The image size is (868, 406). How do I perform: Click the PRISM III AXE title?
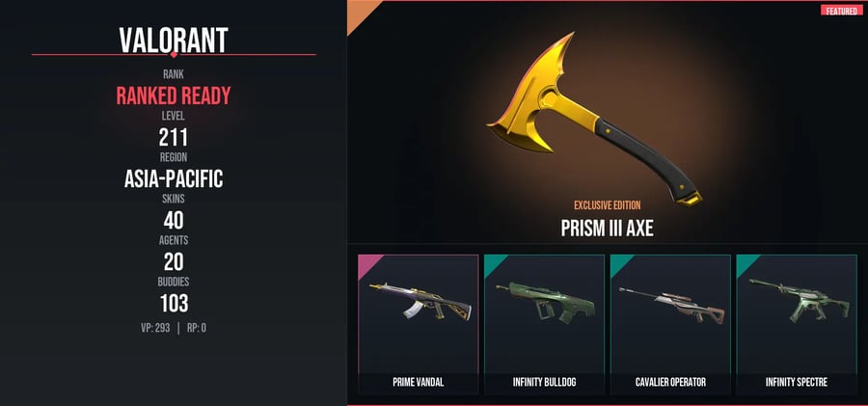608,229
